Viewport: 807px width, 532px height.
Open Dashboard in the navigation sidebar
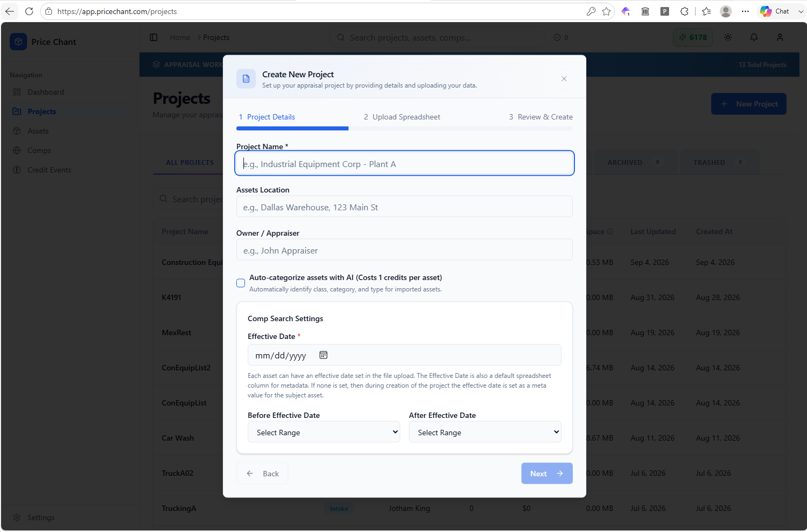(x=46, y=92)
